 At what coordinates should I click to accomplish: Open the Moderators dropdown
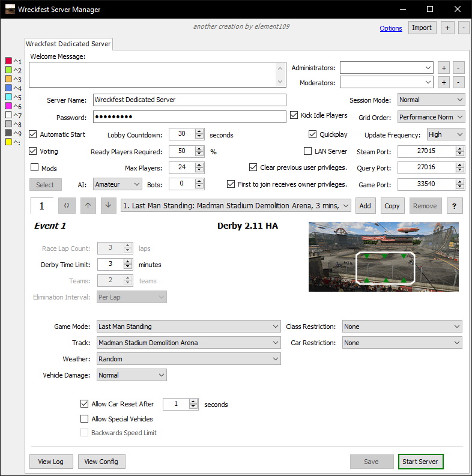(x=386, y=82)
